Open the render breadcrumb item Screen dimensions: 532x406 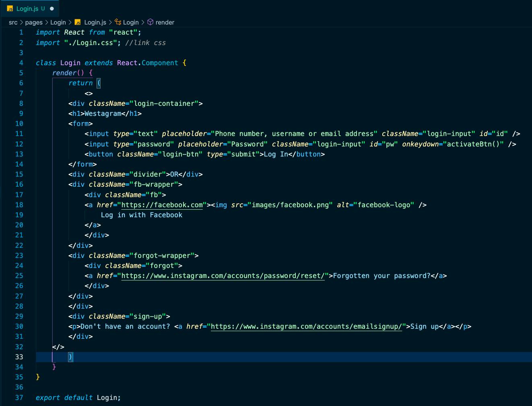pyautogui.click(x=165, y=23)
